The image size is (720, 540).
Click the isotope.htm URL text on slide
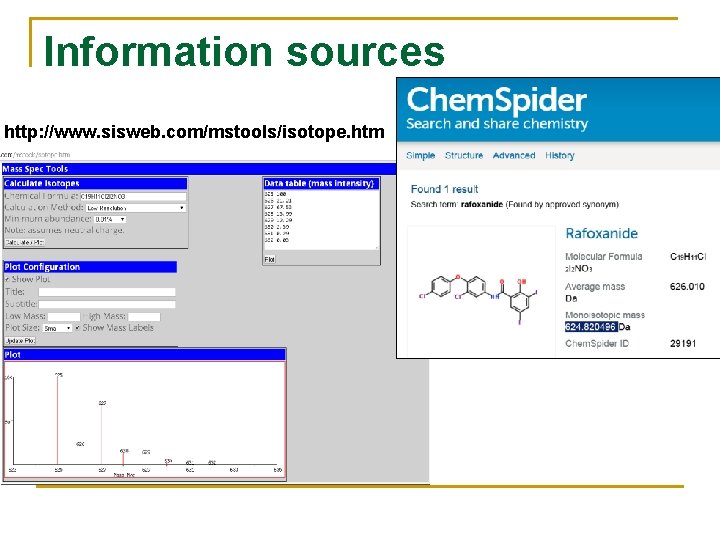pos(194,132)
